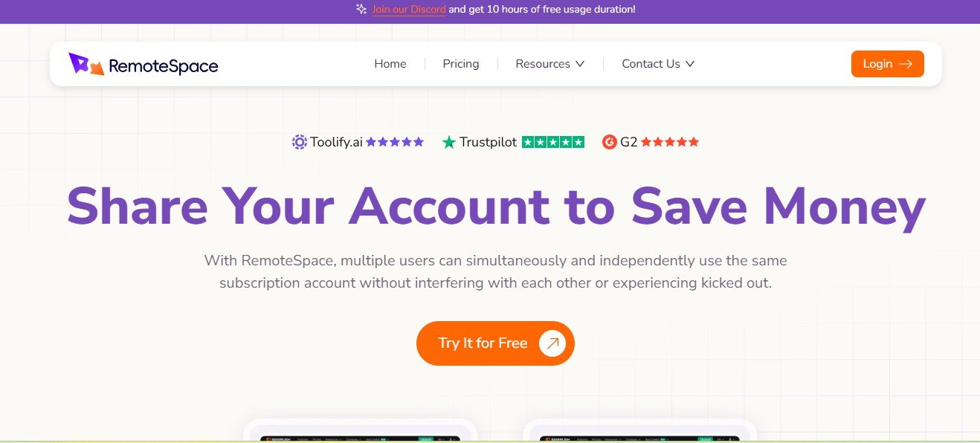Open the Home menu item
Image resolution: width=980 pixels, height=443 pixels.
pos(390,64)
